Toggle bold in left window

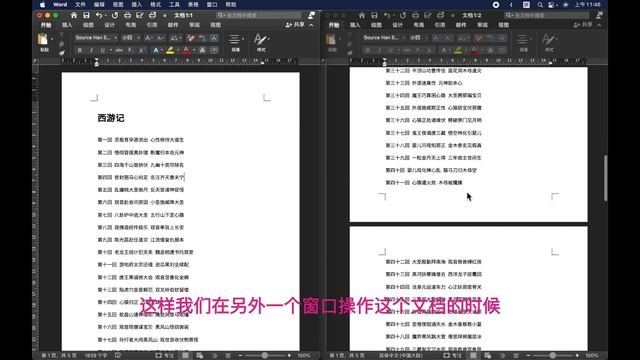click(x=80, y=50)
